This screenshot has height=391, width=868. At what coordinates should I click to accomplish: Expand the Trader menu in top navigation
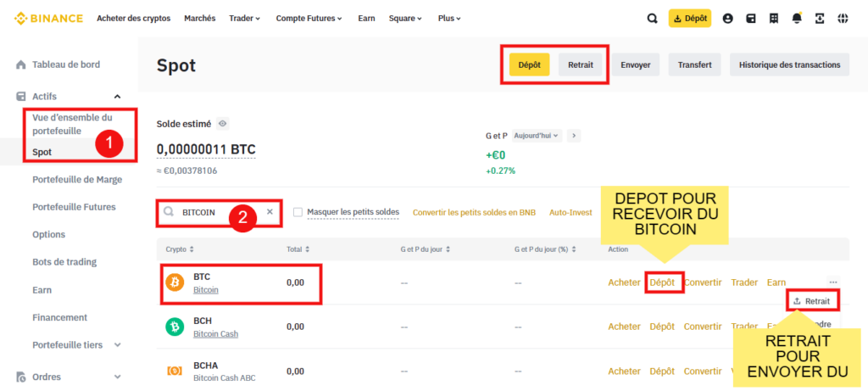click(x=244, y=19)
